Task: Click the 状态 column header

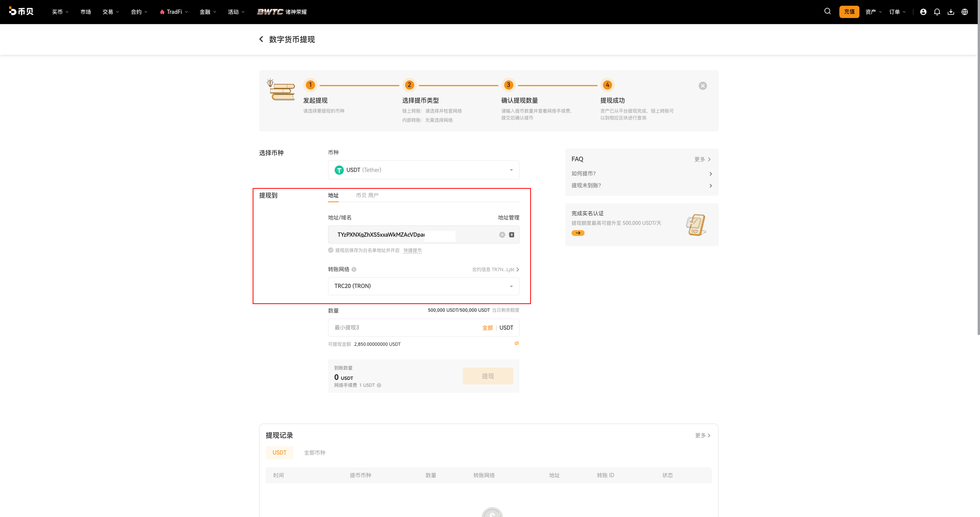Action: click(667, 475)
